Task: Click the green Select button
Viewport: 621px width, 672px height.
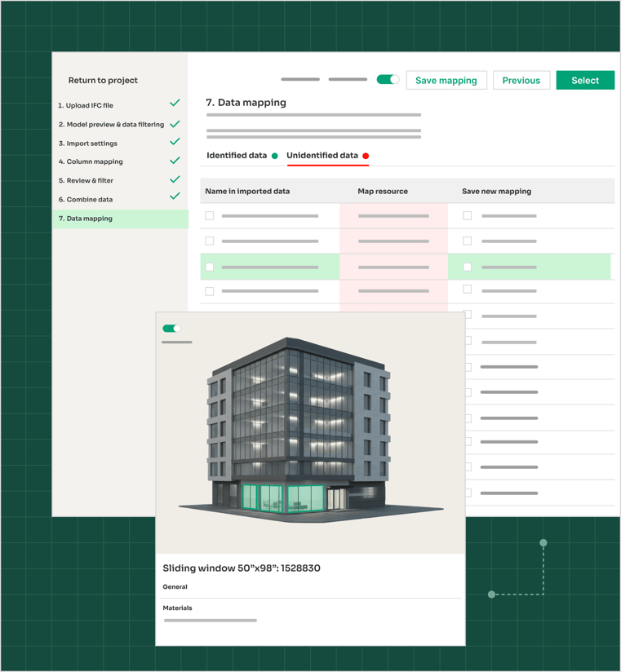Action: 584,81
